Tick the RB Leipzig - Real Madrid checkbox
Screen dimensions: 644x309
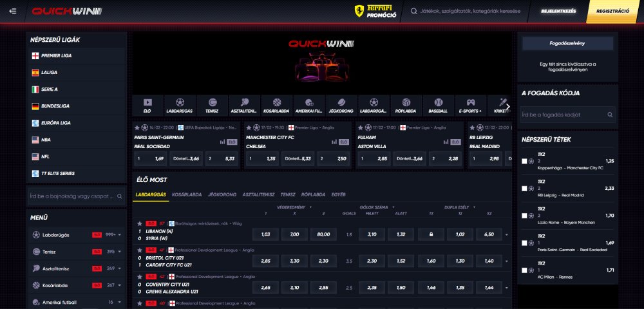pos(524,189)
